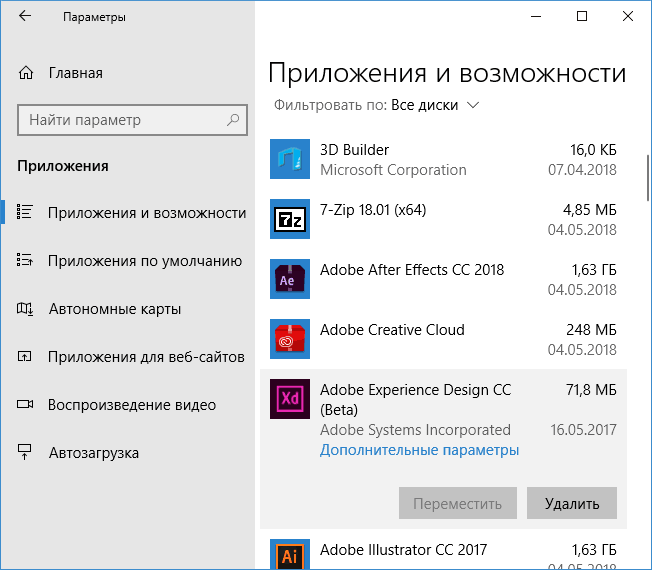Viewport: 652px width, 570px height.
Task: Click the Воспроизведение видео camera icon
Action: pyautogui.click(x=25, y=404)
